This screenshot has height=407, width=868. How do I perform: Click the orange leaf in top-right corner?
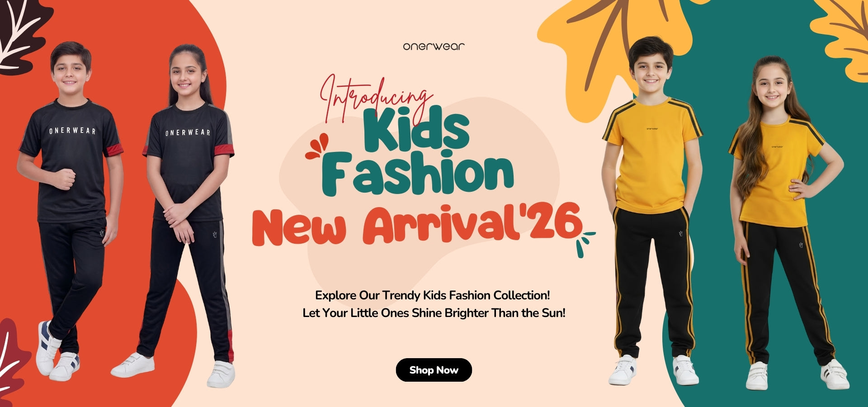[841, 36]
